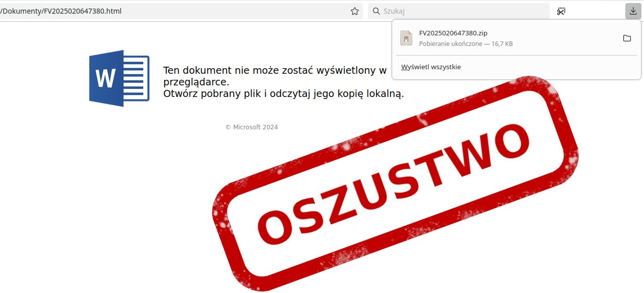This screenshot has height=293, width=644.
Task: Toggle the downloads panel toolbar button
Action: [x=633, y=11]
